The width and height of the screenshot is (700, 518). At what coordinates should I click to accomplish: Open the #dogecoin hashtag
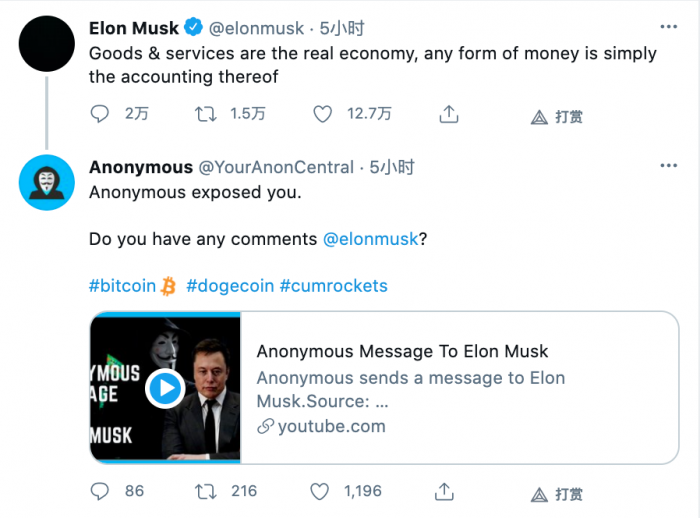pos(228,286)
